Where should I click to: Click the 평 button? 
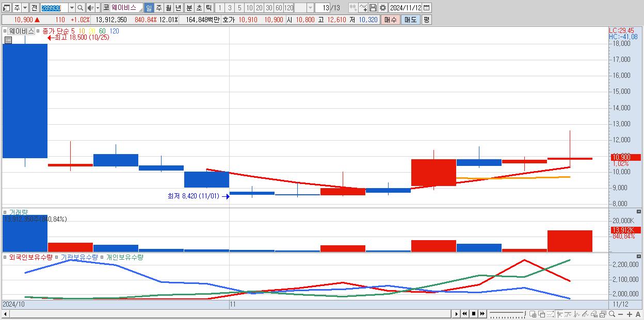click(x=427, y=20)
